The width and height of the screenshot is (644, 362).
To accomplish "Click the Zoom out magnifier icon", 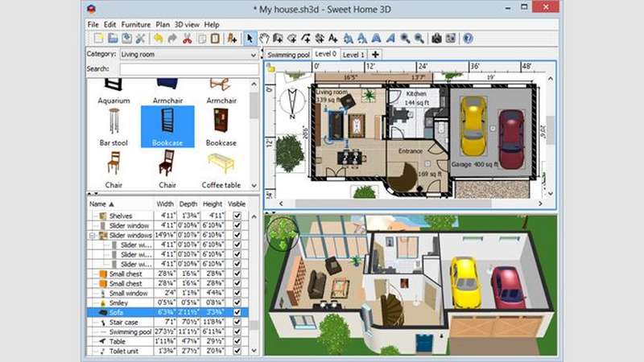I will pos(419,39).
